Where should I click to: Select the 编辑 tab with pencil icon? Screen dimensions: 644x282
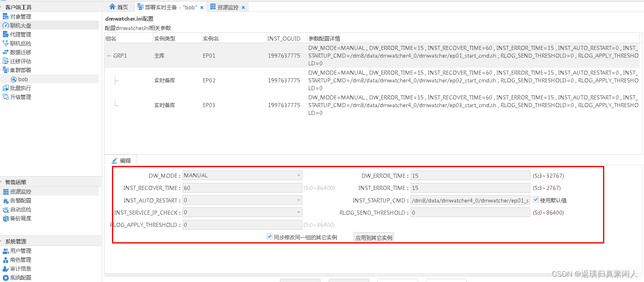121,161
